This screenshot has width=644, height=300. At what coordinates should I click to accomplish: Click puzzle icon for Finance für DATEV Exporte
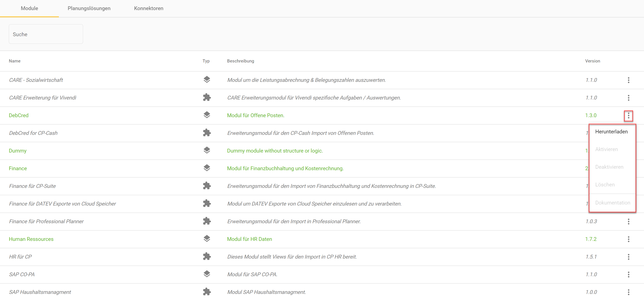pyautogui.click(x=206, y=203)
